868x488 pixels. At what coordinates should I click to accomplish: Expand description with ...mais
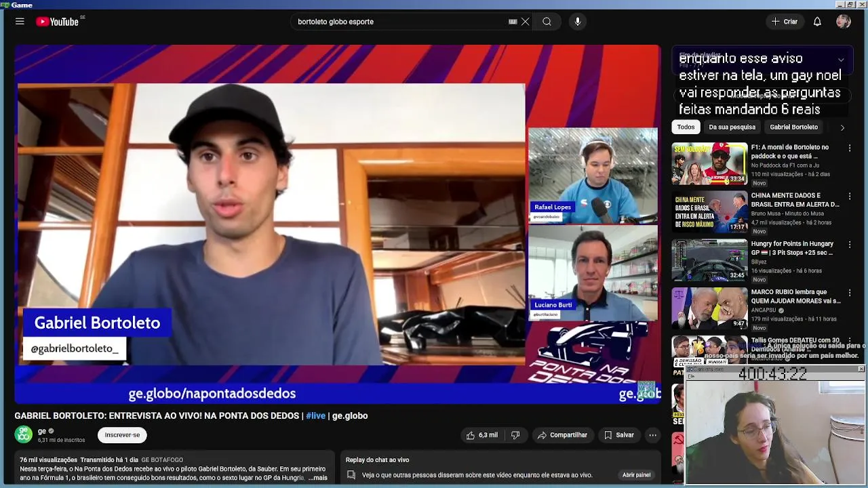(317, 478)
